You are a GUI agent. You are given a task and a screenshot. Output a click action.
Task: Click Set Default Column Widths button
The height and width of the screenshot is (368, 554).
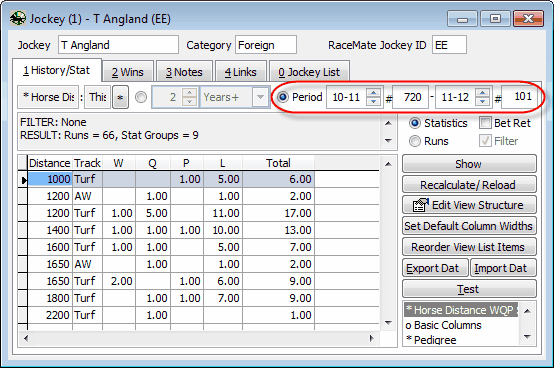[469, 226]
